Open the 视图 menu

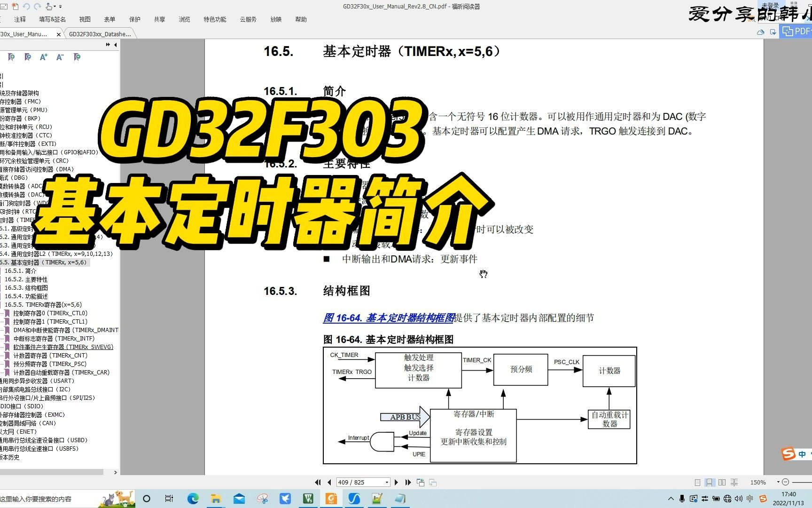85,19
